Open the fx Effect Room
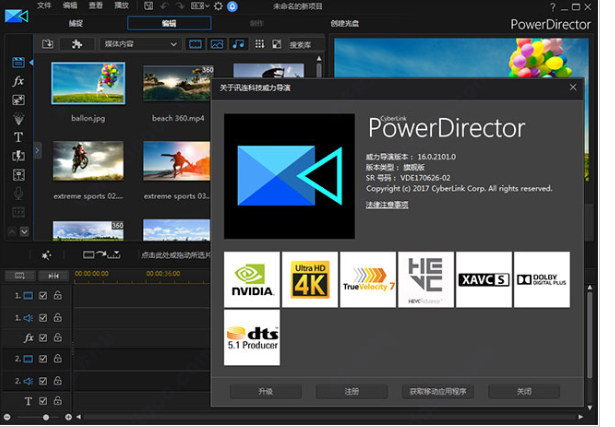 tap(18, 81)
